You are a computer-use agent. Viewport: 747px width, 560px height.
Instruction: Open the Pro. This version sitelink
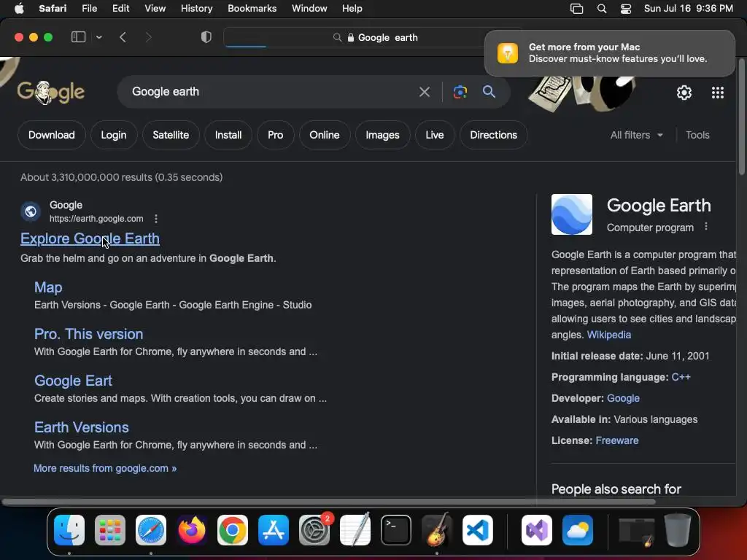tap(88, 334)
